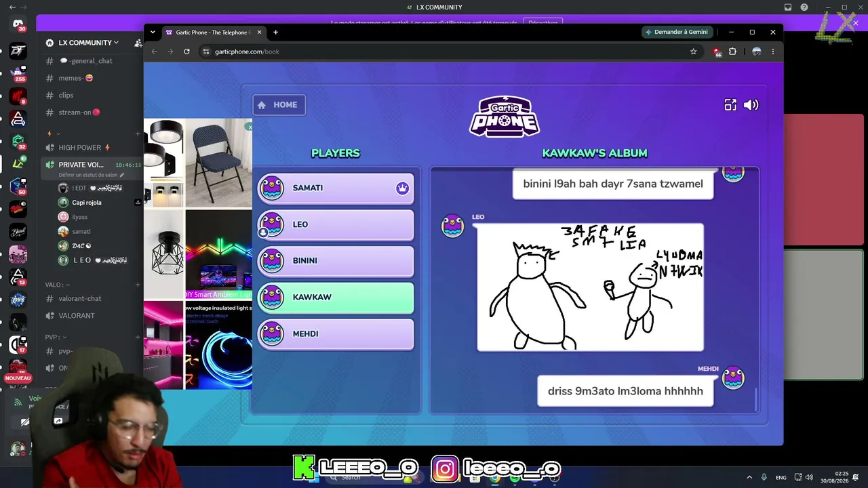This screenshot has width=868, height=488.
Task: Click user ilyass in voice channel
Action: [79, 217]
